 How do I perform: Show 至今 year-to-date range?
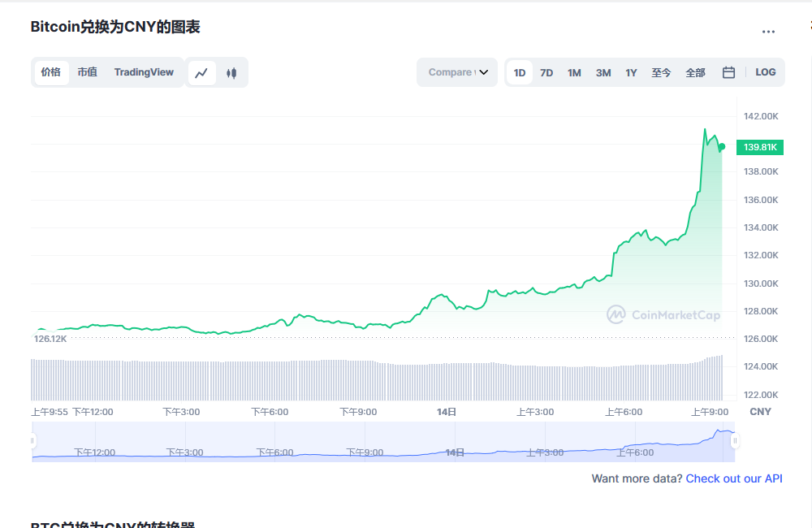pos(661,72)
